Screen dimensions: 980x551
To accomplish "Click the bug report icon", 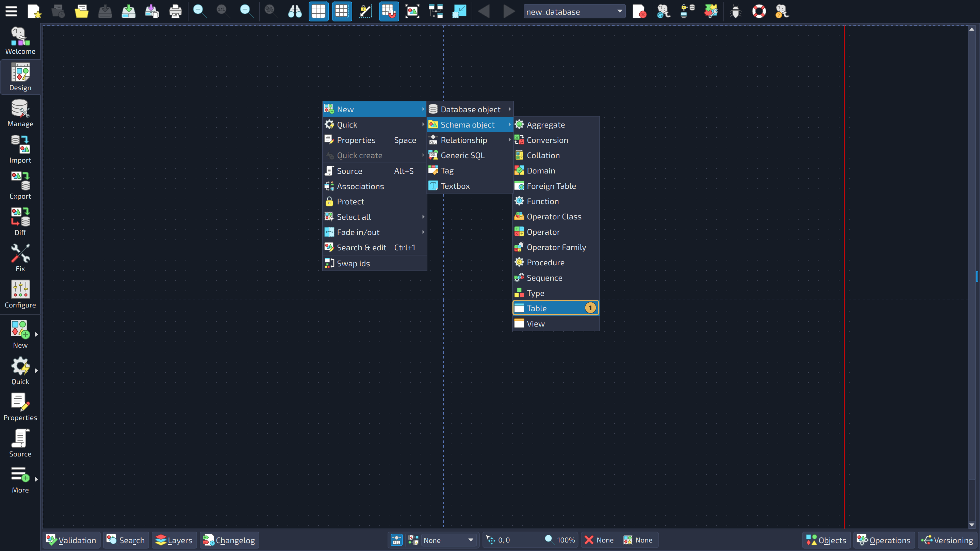I will pyautogui.click(x=735, y=12).
